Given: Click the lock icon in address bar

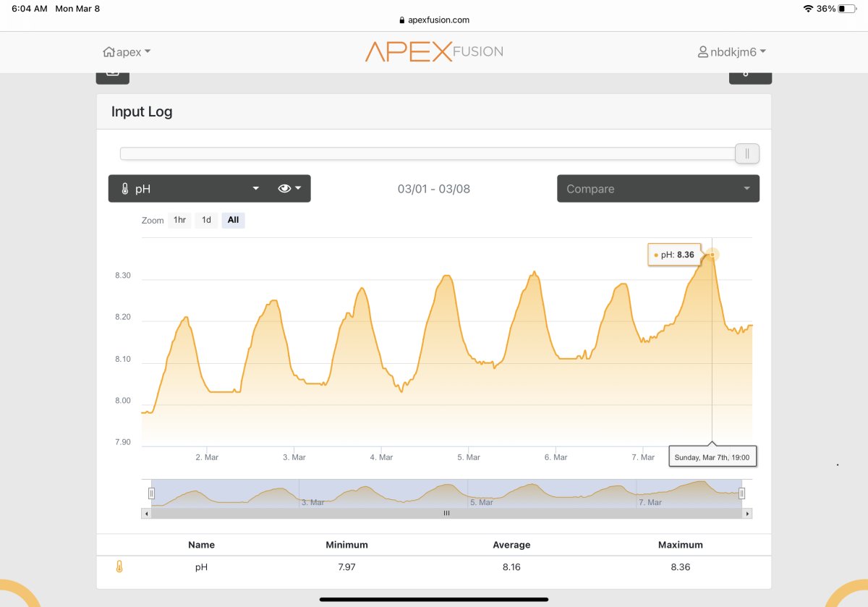Looking at the screenshot, I should click(401, 20).
